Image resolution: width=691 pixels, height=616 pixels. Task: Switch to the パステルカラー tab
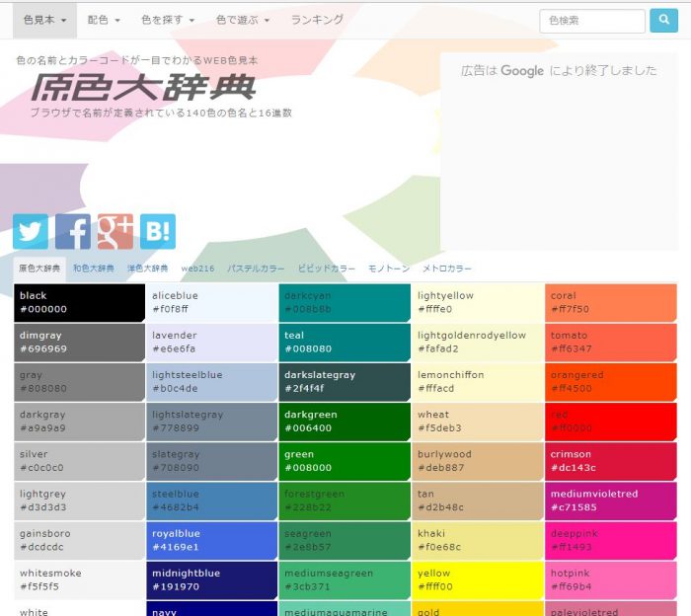click(256, 269)
